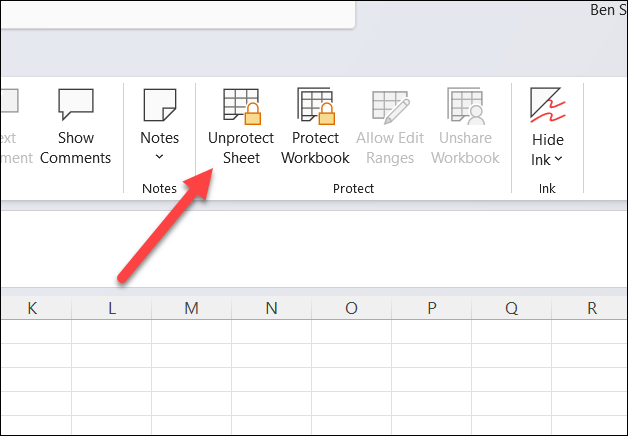Click the Show Comments speech bubble icon
The width and height of the screenshot is (628, 436).
point(76,106)
